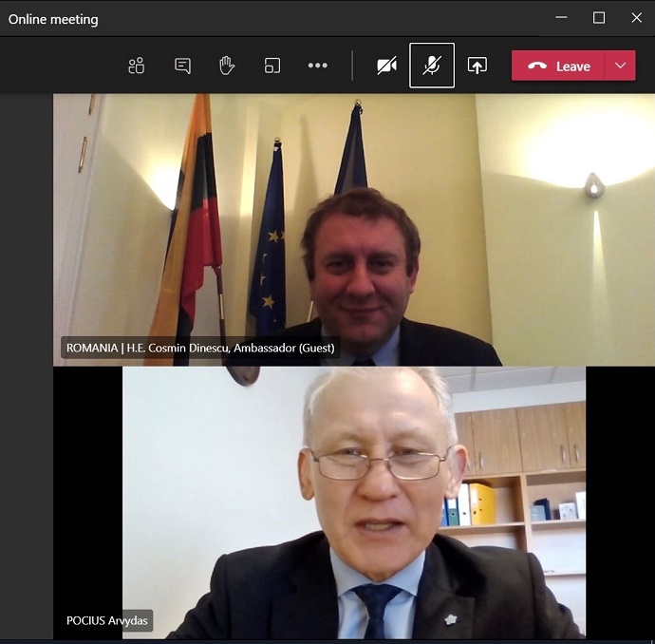Viewport: 655px width, 644px height.
Task: Turn the camera on
Action: click(x=386, y=66)
